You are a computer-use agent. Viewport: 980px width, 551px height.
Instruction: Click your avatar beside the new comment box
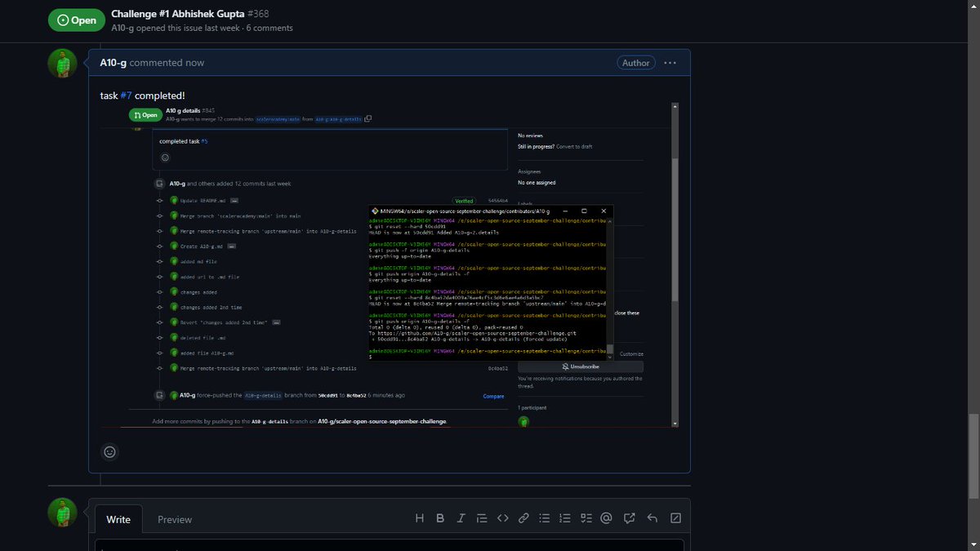coord(63,513)
